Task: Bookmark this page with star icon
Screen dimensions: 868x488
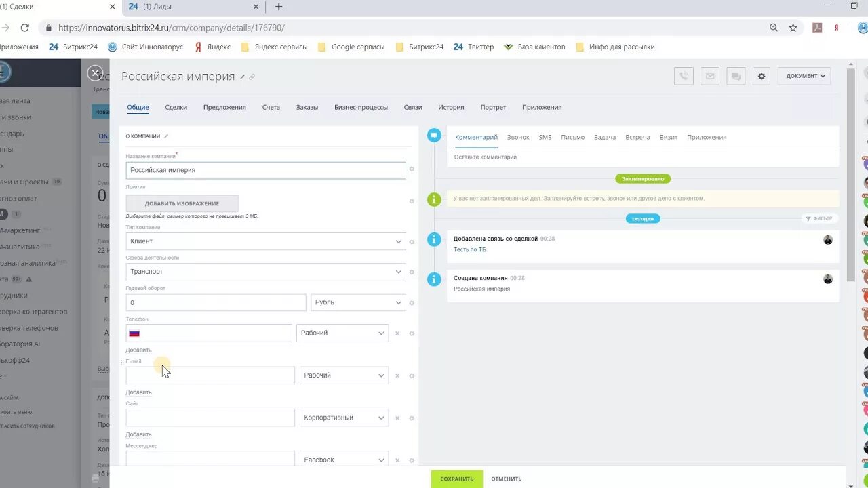Action: pos(793,28)
